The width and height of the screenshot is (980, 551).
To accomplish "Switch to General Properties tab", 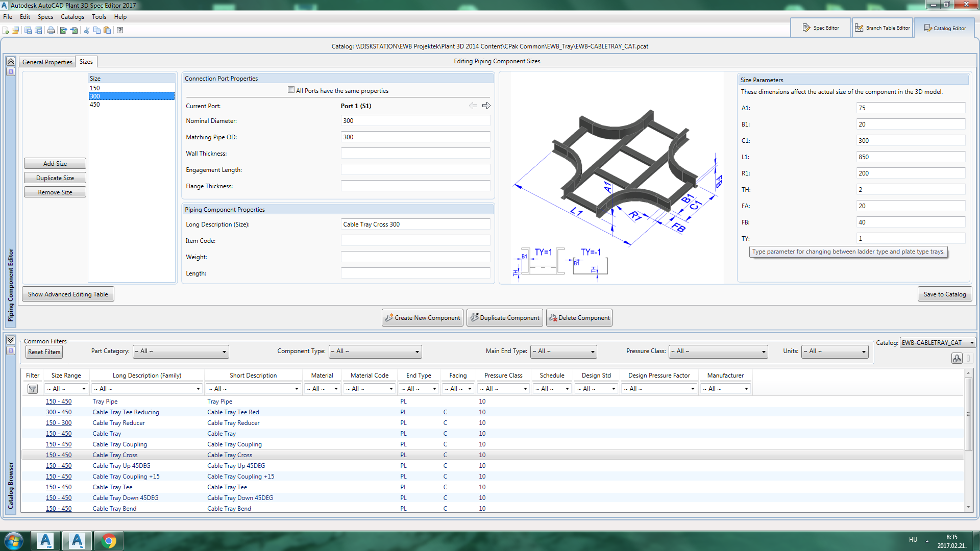I will pyautogui.click(x=47, y=62).
